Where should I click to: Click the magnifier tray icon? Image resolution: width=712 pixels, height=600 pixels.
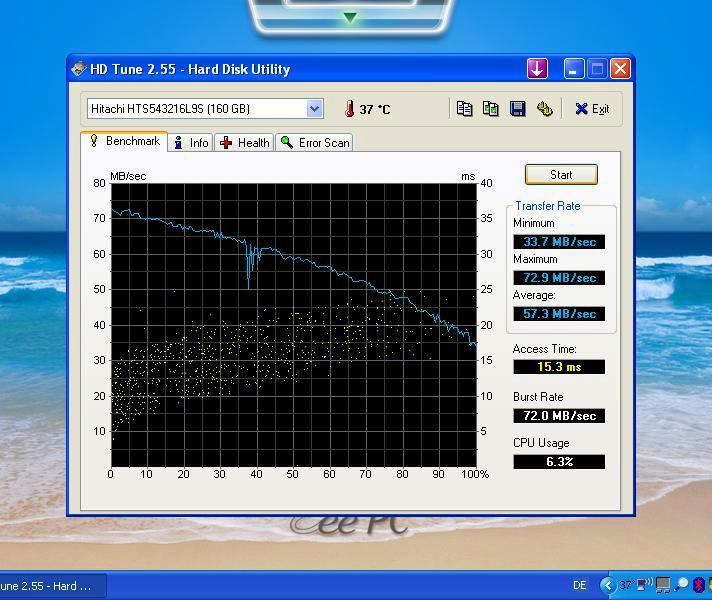coord(681,585)
